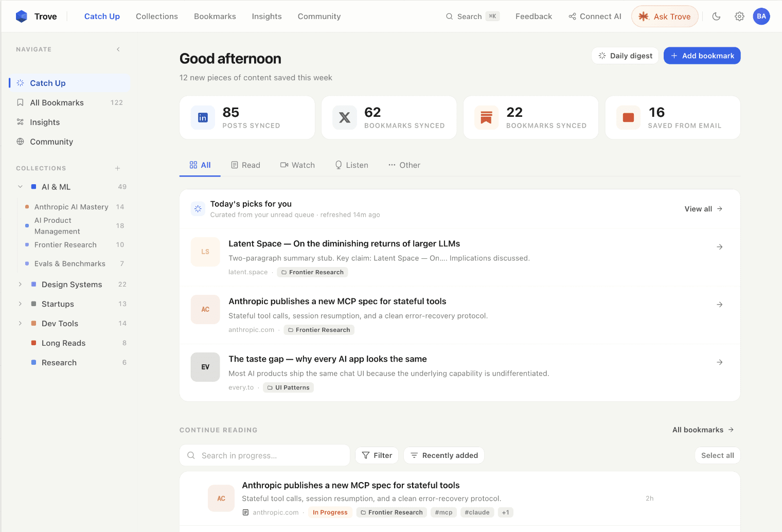The height and width of the screenshot is (532, 782).
Task: Click the Trove logo icon
Action: tap(22, 16)
